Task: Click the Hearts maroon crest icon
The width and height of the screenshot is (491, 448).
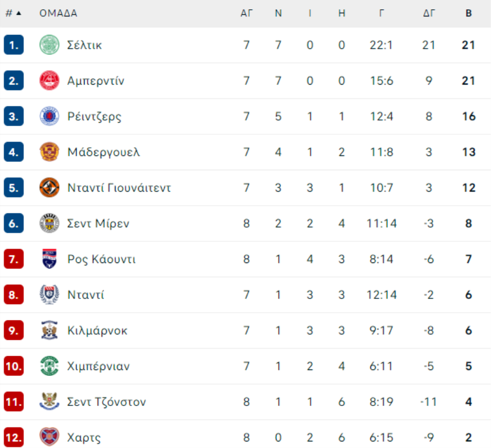Action: point(49,437)
